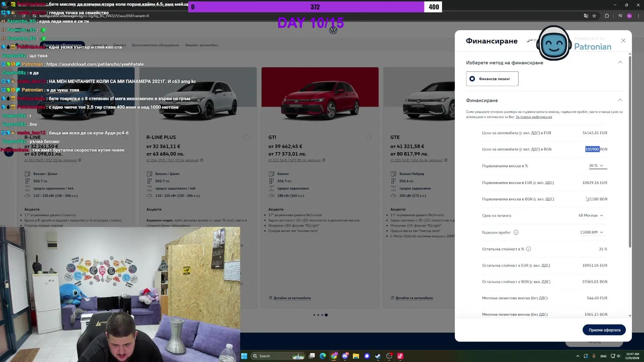Open File Explorer from the taskbar

pyautogui.click(x=356, y=356)
